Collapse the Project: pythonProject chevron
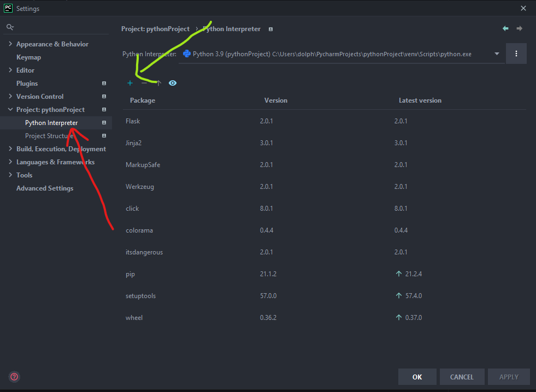Screen dimensions: 536x392 pyautogui.click(x=10, y=109)
